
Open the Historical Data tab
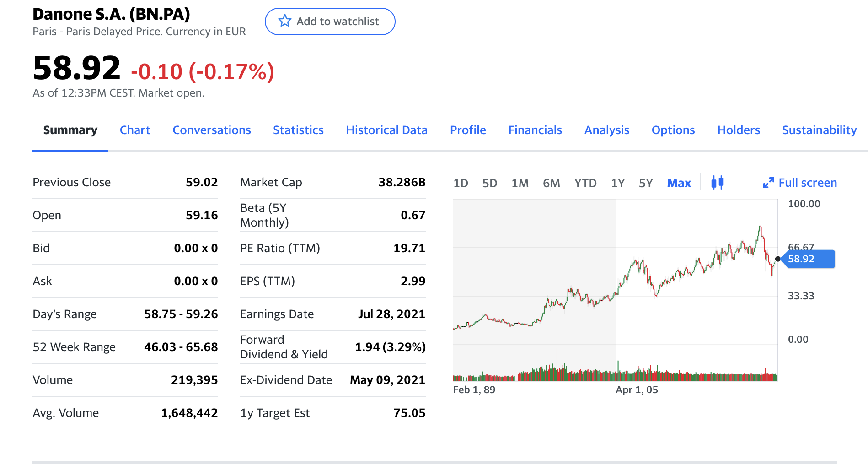coord(386,130)
